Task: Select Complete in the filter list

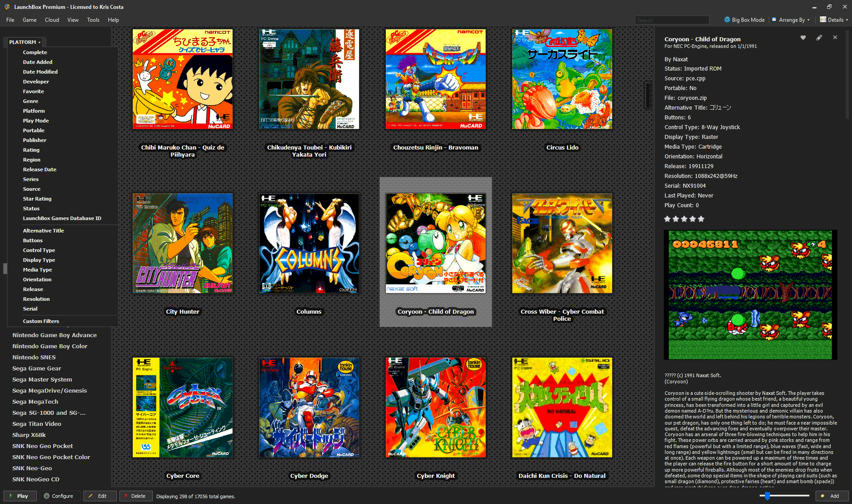Action: (35, 52)
